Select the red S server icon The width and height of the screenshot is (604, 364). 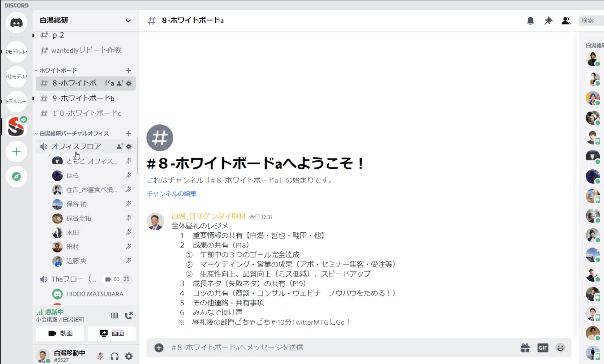(x=16, y=127)
